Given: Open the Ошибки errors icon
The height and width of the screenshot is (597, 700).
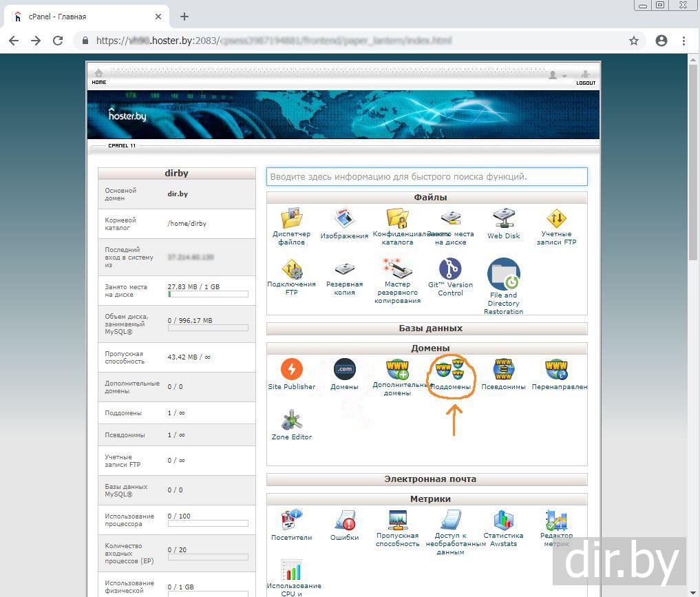Looking at the screenshot, I should coord(344,520).
